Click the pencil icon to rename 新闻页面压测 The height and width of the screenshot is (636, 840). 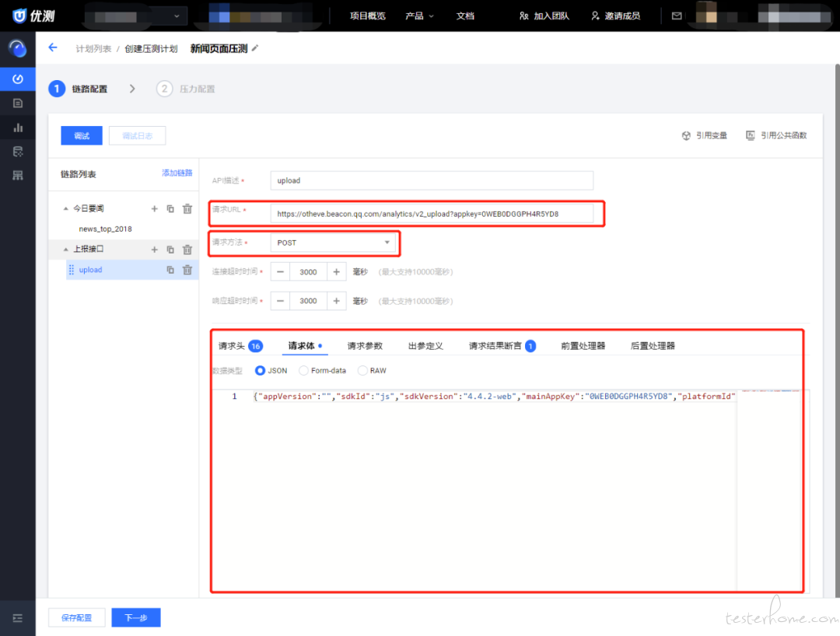(255, 48)
